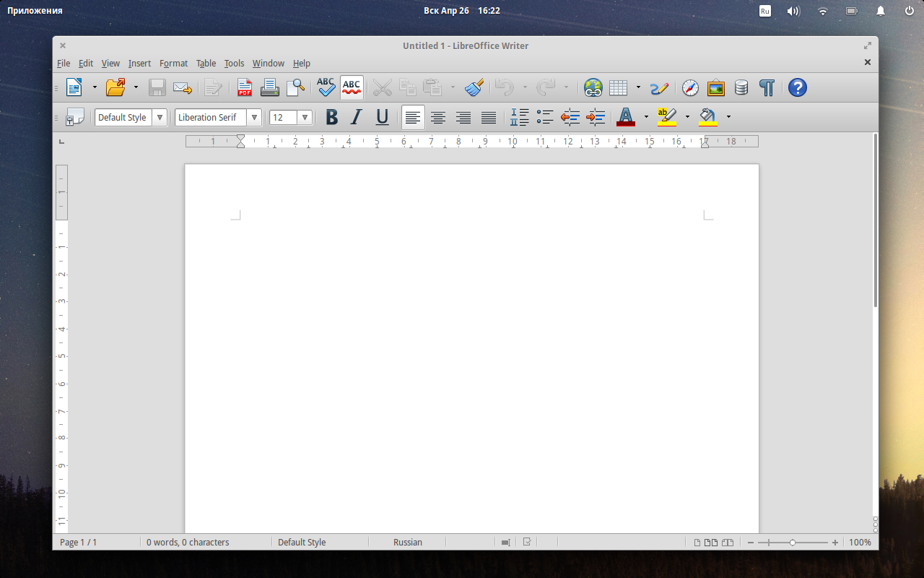Click Russian language in status bar

(408, 542)
